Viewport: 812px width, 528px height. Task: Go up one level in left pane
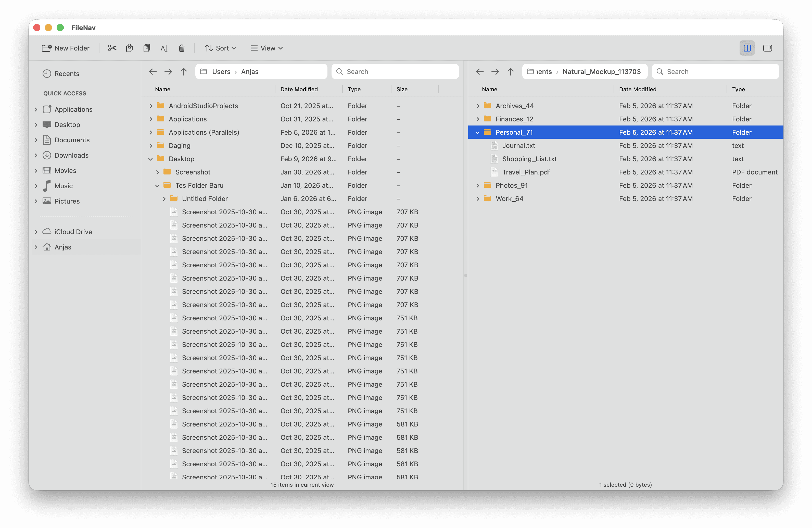(184, 72)
